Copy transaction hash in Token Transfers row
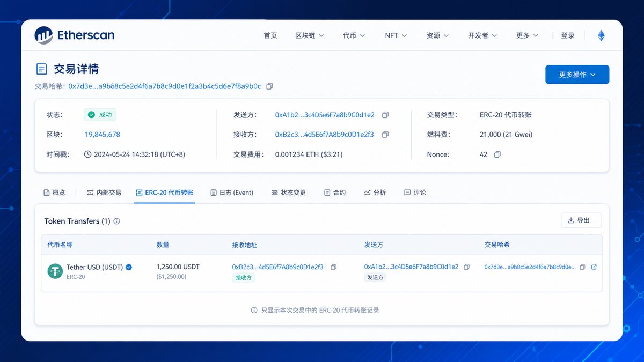Viewport: 644px width, 362px height. [x=583, y=267]
